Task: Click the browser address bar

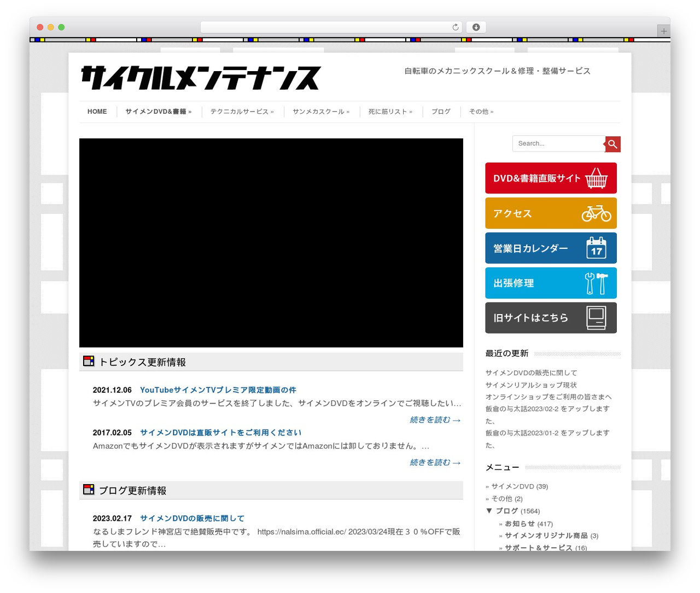Action: coord(331,27)
